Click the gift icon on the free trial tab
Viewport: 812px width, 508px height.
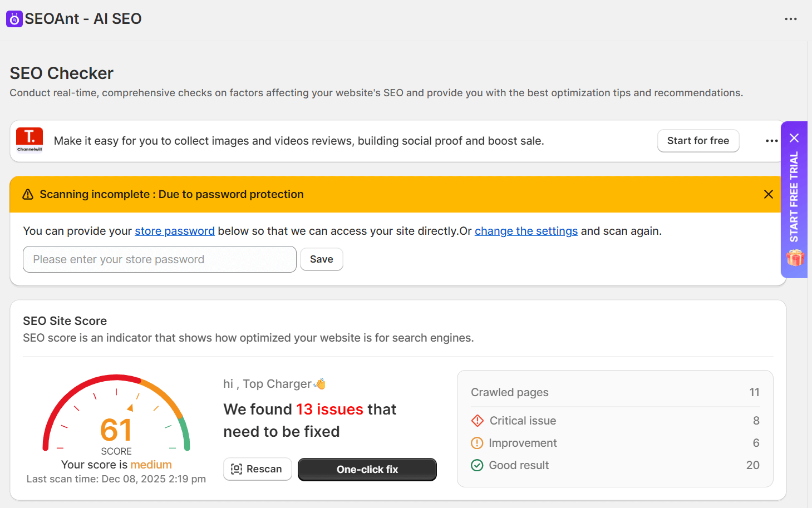tap(794, 258)
